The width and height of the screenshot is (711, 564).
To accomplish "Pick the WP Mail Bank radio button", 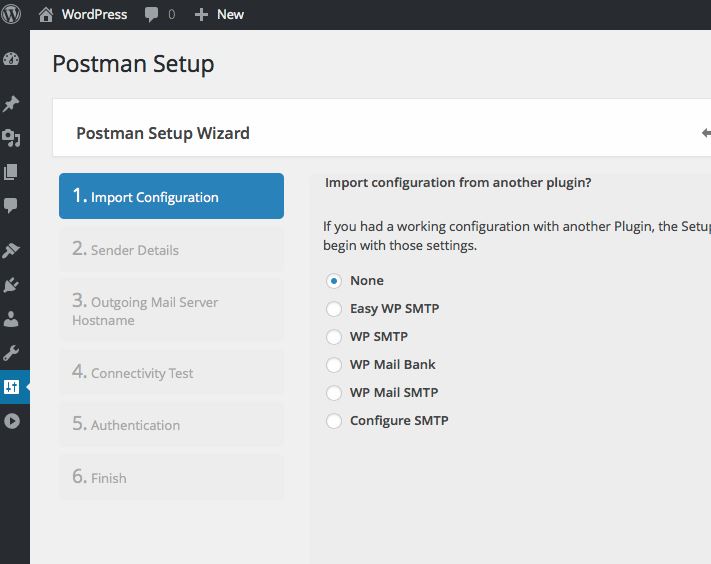I will [x=334, y=365].
